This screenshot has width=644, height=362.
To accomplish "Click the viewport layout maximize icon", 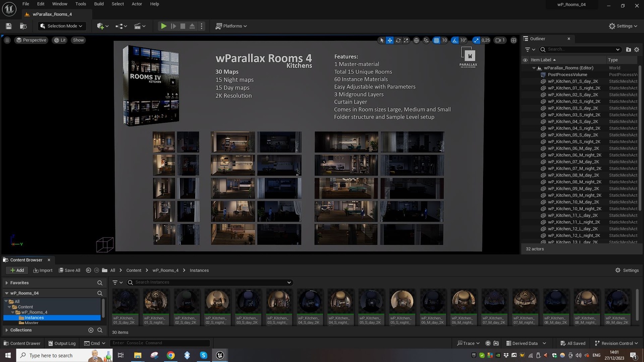I will pyautogui.click(x=514, y=40).
